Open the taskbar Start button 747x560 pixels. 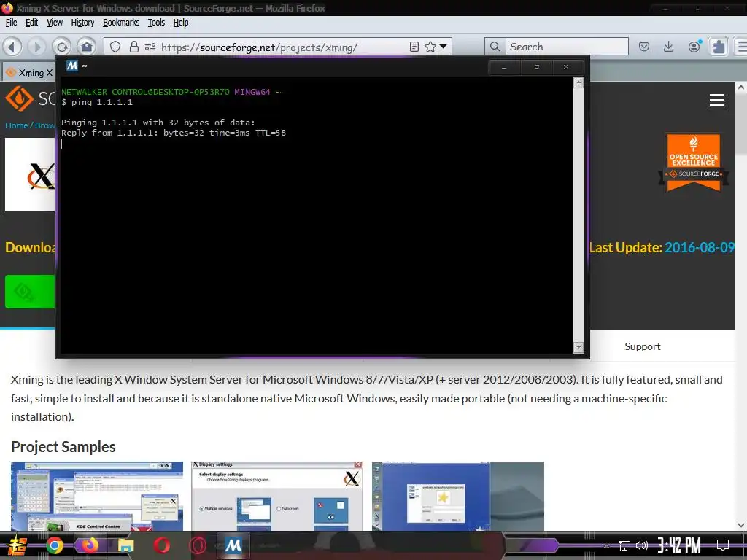[18, 545]
